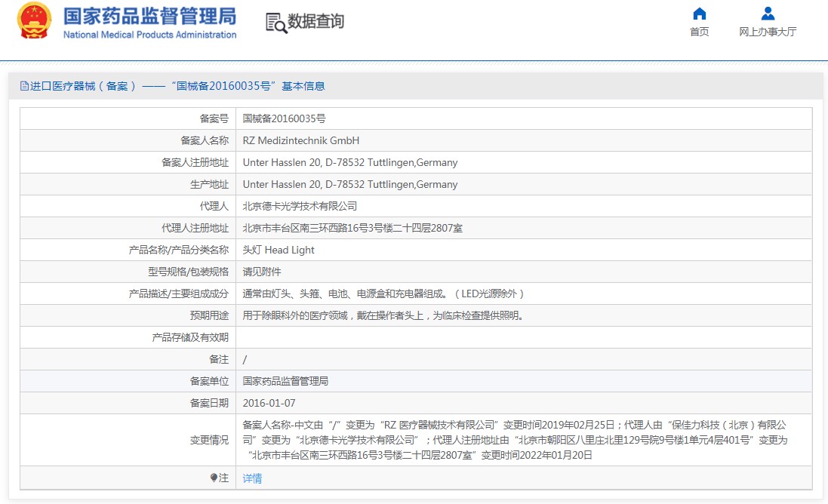828x504 pixels.
Task: Open the 首页 navigation label
Action: pos(699,32)
